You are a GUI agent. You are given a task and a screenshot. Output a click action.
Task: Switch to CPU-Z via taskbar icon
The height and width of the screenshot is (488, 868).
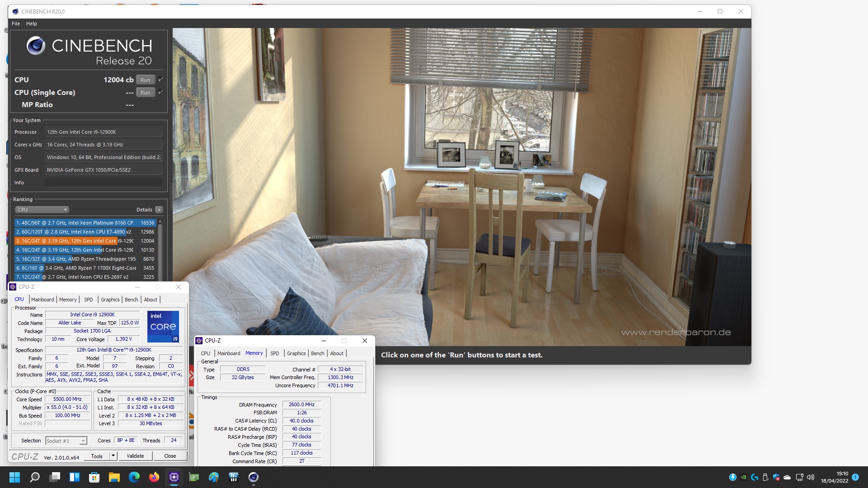[174, 477]
